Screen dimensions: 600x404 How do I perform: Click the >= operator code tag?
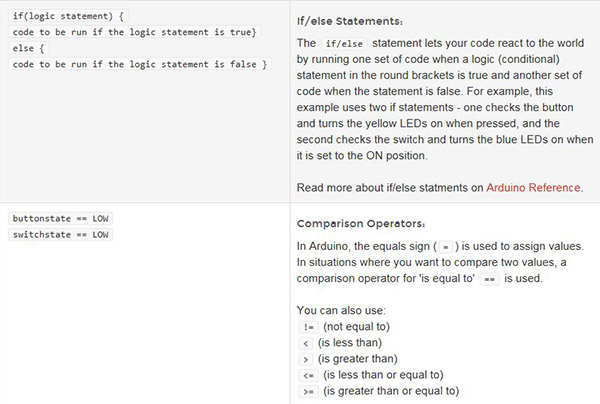(308, 391)
